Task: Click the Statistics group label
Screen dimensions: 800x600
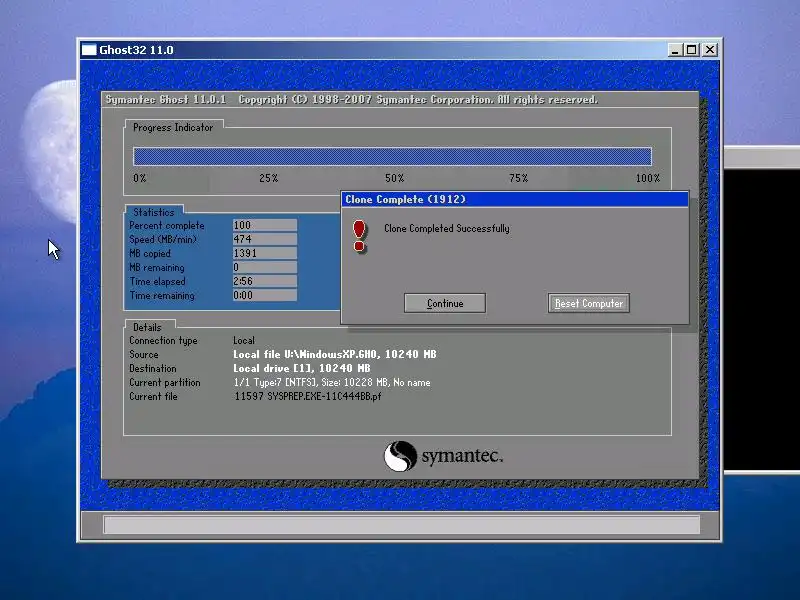Action: click(154, 212)
